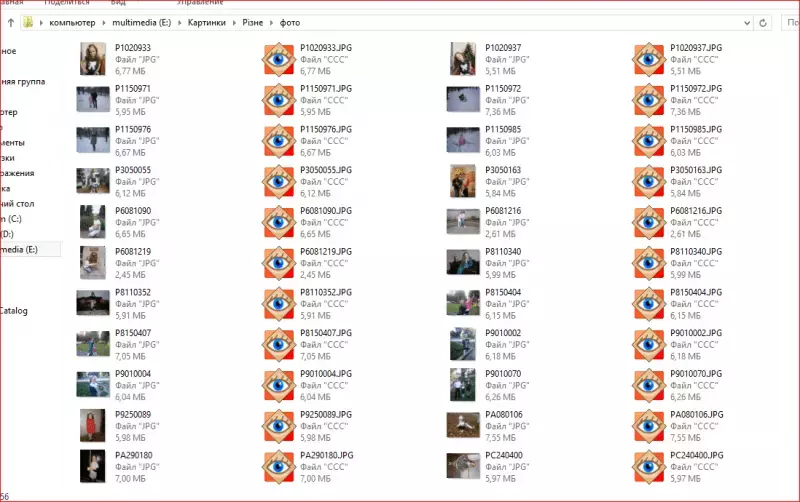800x502 pixels.
Task: Select the P3050055 JPG thumbnail
Action: tap(93, 181)
